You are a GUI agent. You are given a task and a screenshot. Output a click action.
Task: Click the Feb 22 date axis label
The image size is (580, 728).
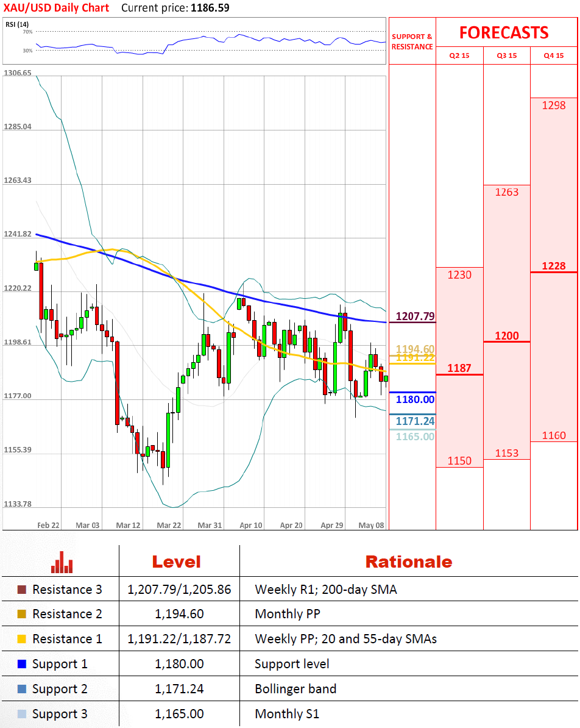pos(48,525)
